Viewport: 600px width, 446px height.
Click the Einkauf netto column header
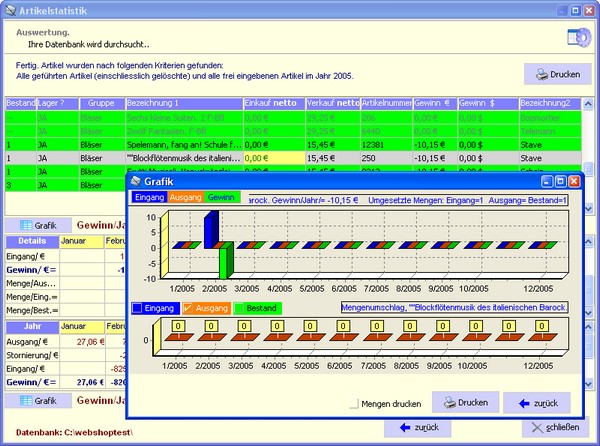coord(272,103)
